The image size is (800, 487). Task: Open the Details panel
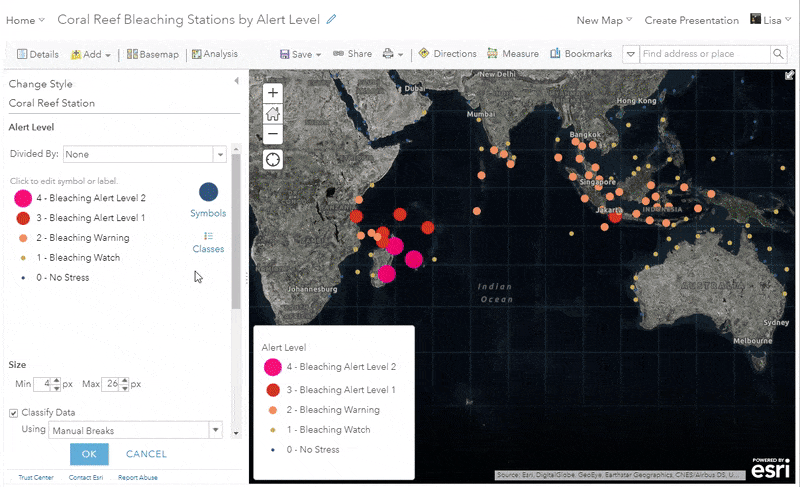click(38, 54)
